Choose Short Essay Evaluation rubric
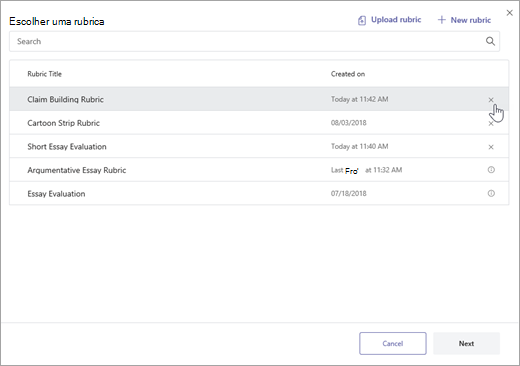 pos(259,146)
